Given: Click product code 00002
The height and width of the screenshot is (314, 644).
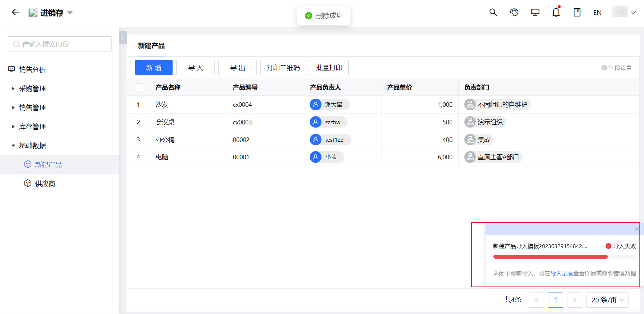Looking at the screenshot, I should [241, 140].
